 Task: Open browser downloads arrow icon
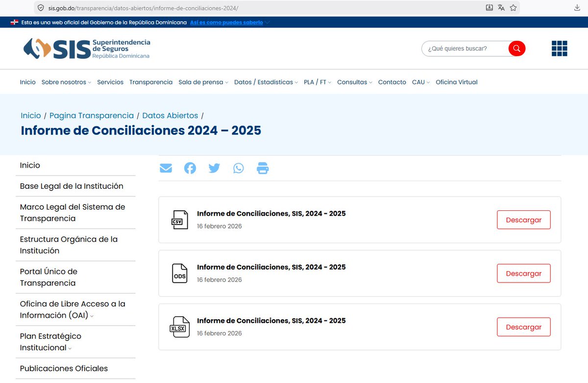pyautogui.click(x=577, y=7)
